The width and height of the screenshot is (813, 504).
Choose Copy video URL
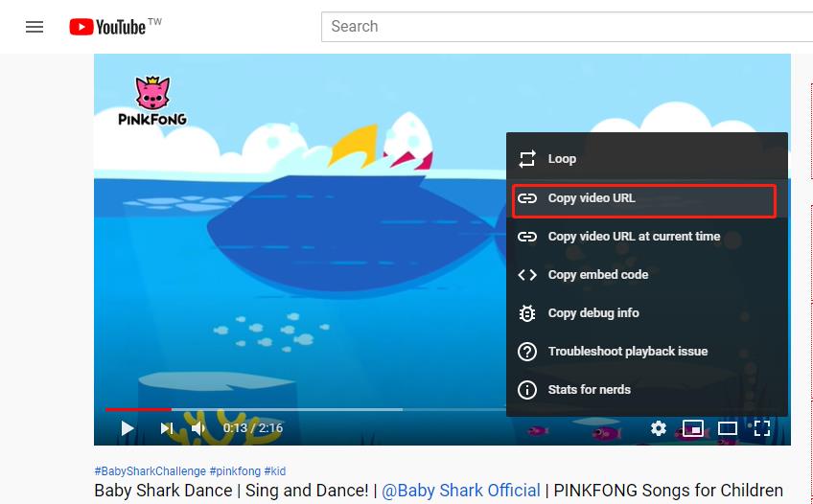[x=646, y=198]
